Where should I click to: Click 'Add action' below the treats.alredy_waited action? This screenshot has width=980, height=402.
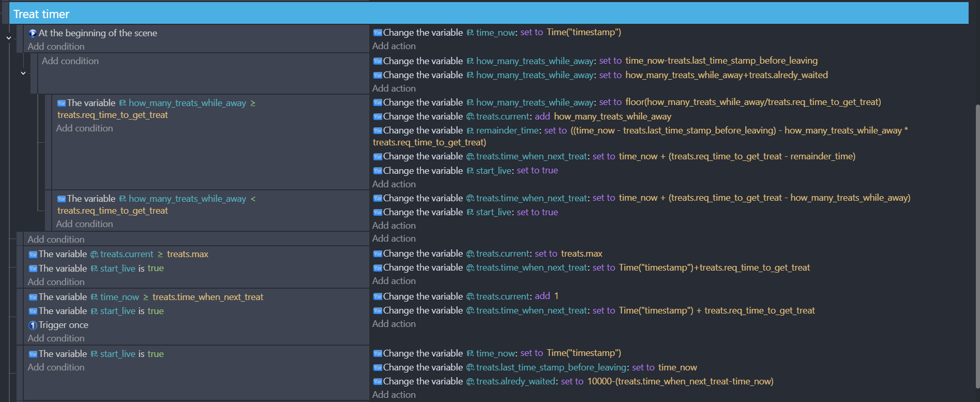pyautogui.click(x=394, y=395)
